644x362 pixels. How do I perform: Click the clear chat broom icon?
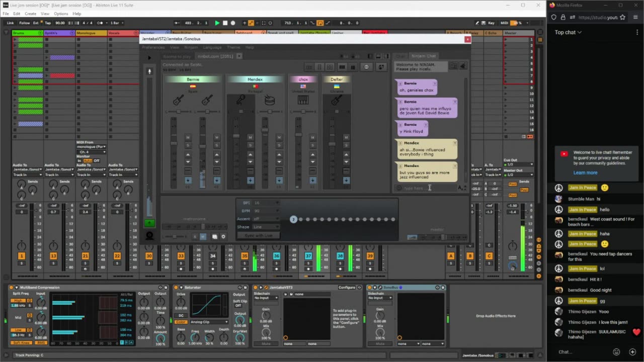(463, 65)
